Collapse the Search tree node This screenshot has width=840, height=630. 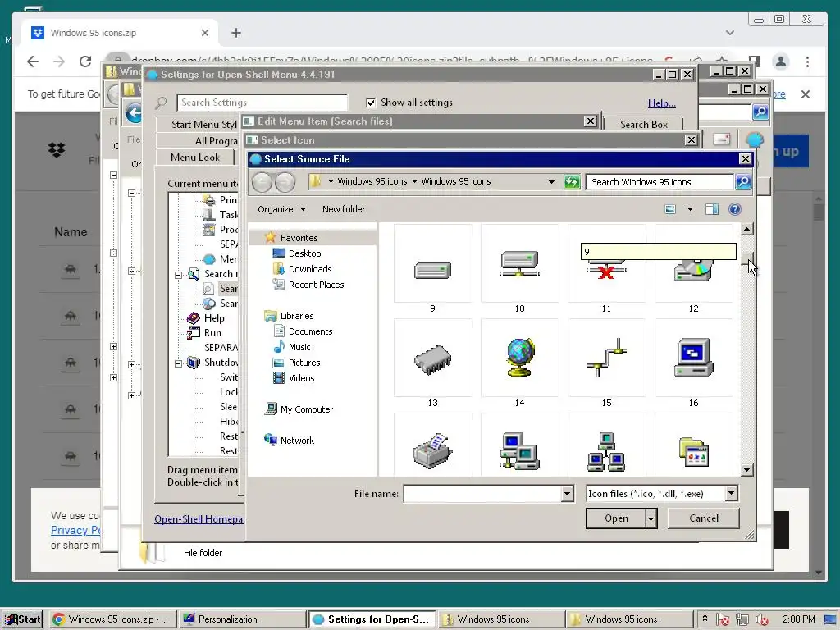178,275
